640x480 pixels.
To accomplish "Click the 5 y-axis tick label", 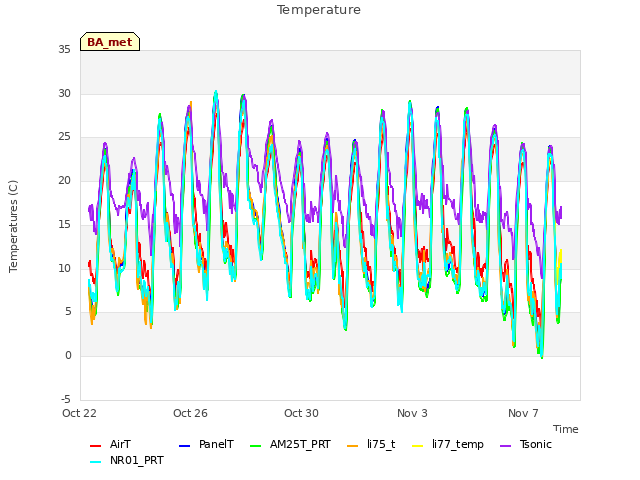I will (68, 312).
